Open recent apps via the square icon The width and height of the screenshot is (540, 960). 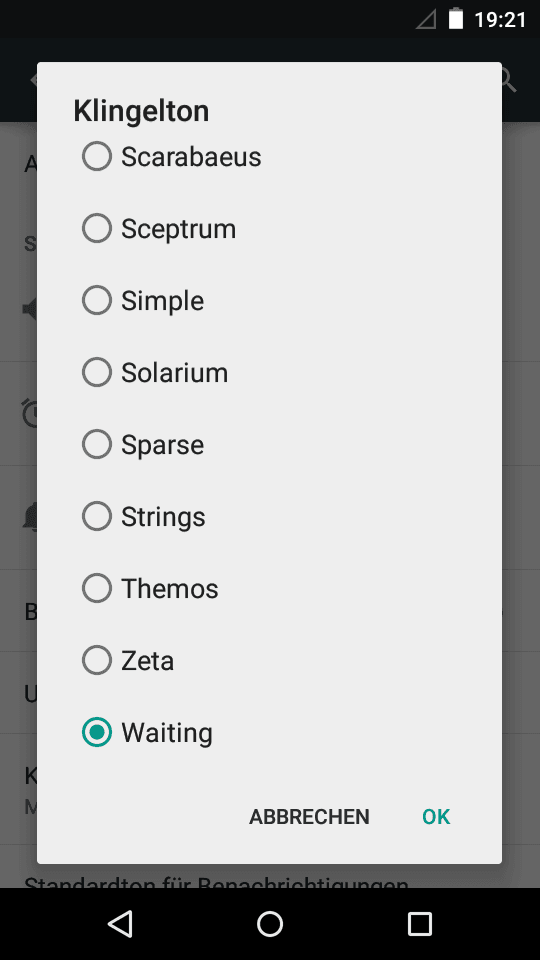[419, 924]
